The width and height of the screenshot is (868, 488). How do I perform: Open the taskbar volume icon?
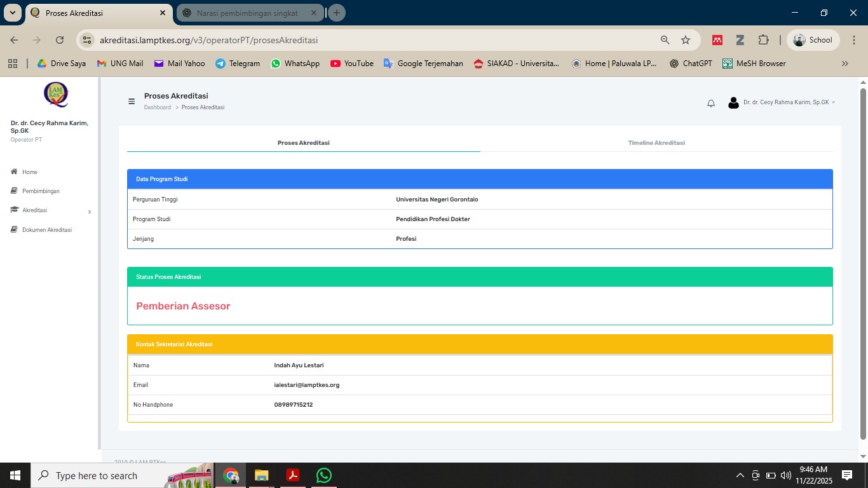pyautogui.click(x=786, y=475)
